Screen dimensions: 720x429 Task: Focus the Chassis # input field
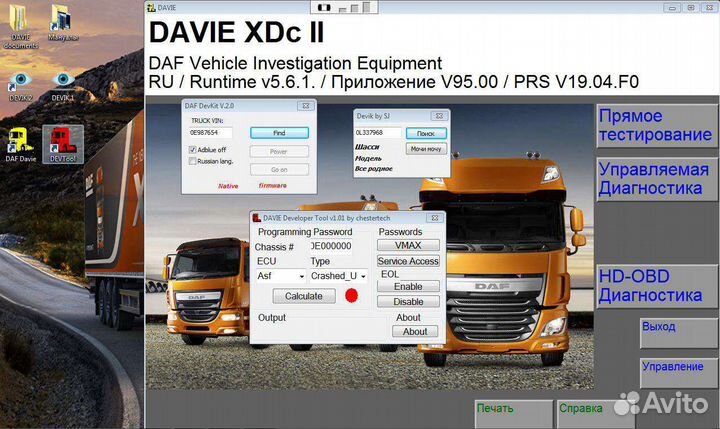click(331, 246)
